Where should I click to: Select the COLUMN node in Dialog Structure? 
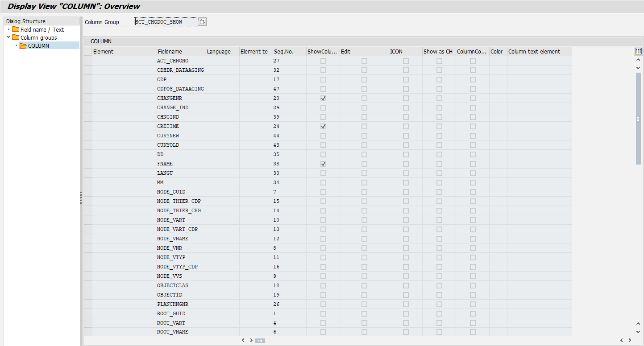click(x=38, y=45)
